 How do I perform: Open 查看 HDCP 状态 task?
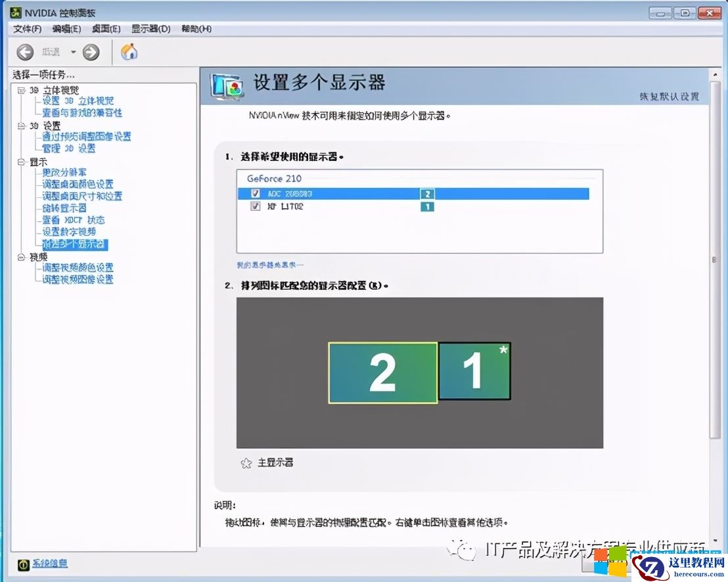pos(74,220)
